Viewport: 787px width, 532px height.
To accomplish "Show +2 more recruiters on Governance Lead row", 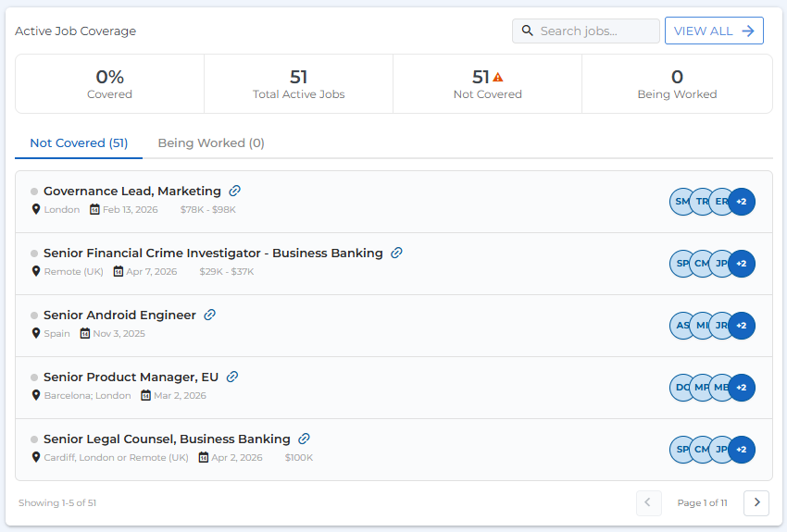I will 742,202.
